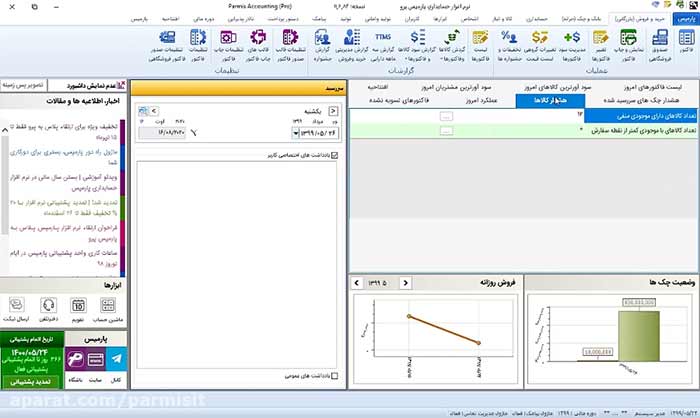Click the تصویر پس زمینه button
700x418 pixels.
coord(24,86)
